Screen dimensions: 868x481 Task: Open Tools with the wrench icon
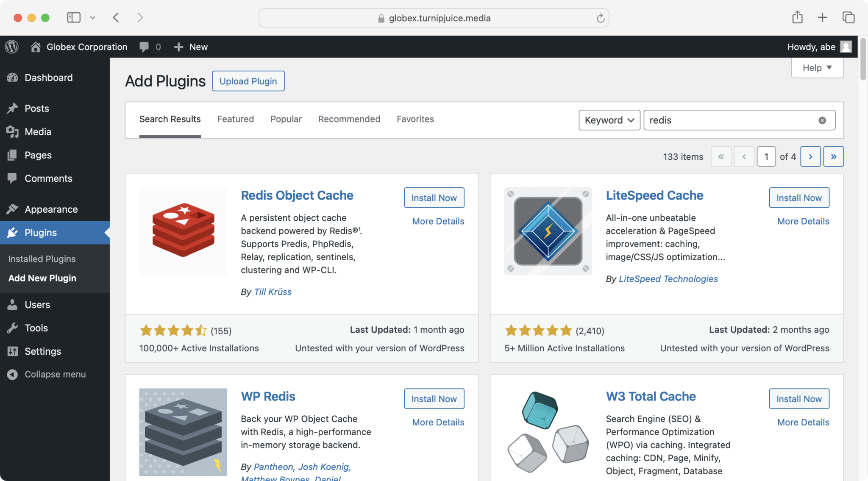click(x=12, y=328)
